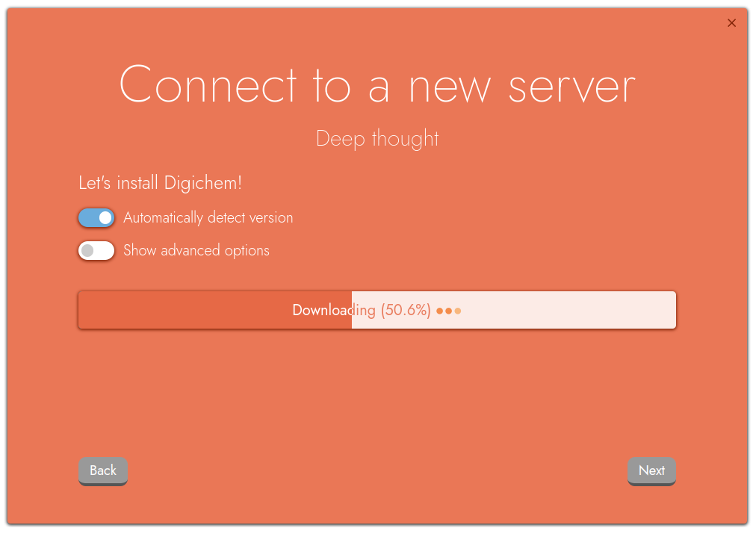Click the Next button
This screenshot has height=534, width=756.
point(651,471)
